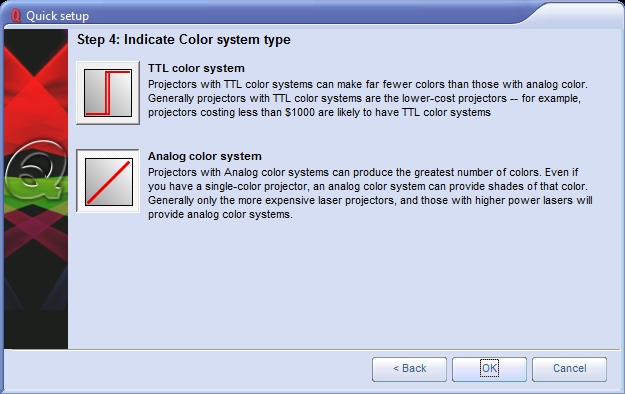Click the "TTL color system" heading

196,68
